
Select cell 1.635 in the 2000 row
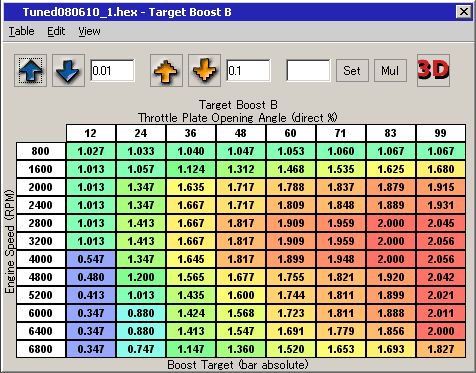[x=191, y=187]
